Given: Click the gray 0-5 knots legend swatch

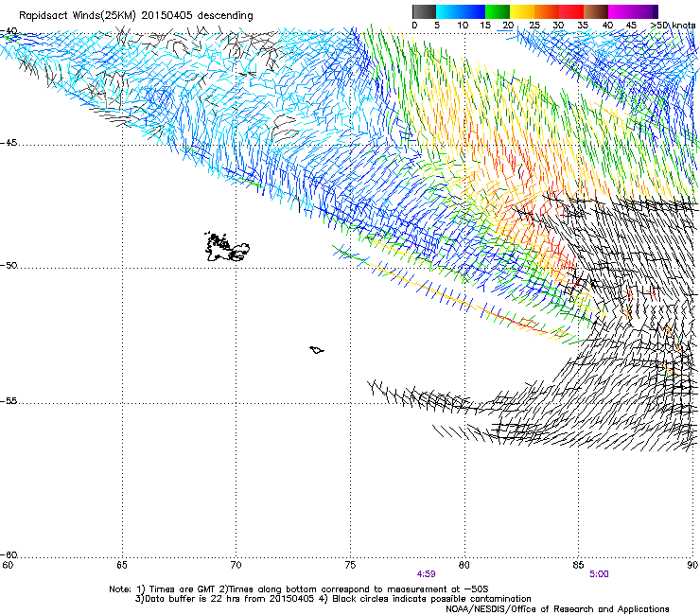Looking at the screenshot, I should coord(424,11).
